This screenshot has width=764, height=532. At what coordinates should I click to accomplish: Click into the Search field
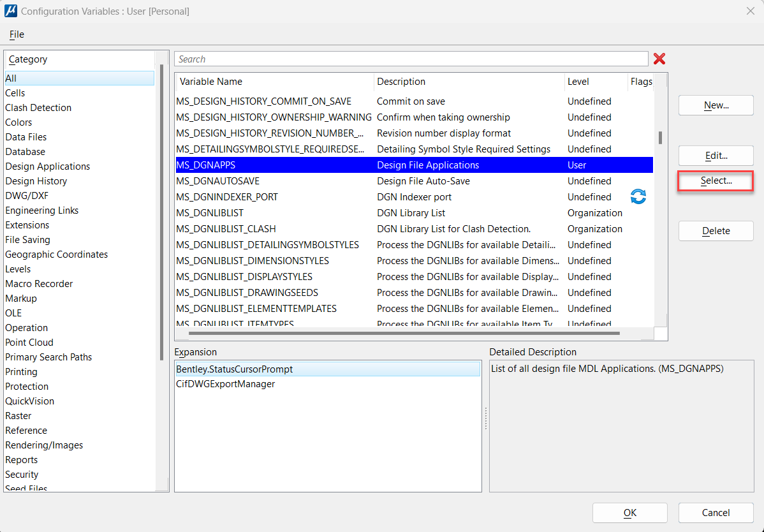(x=411, y=59)
